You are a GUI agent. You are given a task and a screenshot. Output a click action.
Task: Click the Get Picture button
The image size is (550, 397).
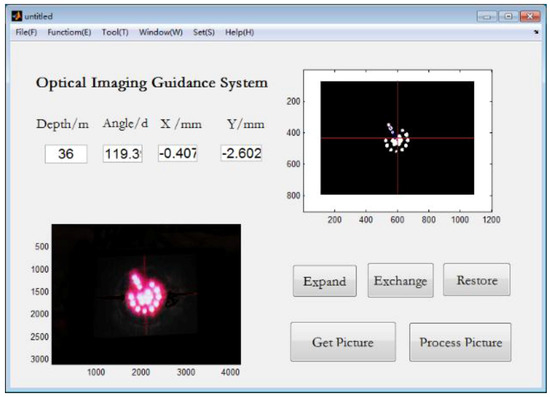(x=343, y=342)
